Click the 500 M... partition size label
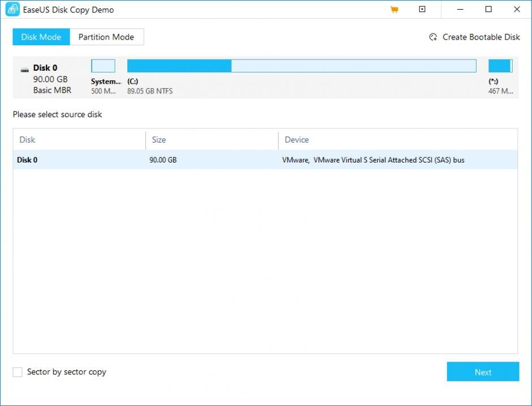532x406 pixels. pos(103,91)
